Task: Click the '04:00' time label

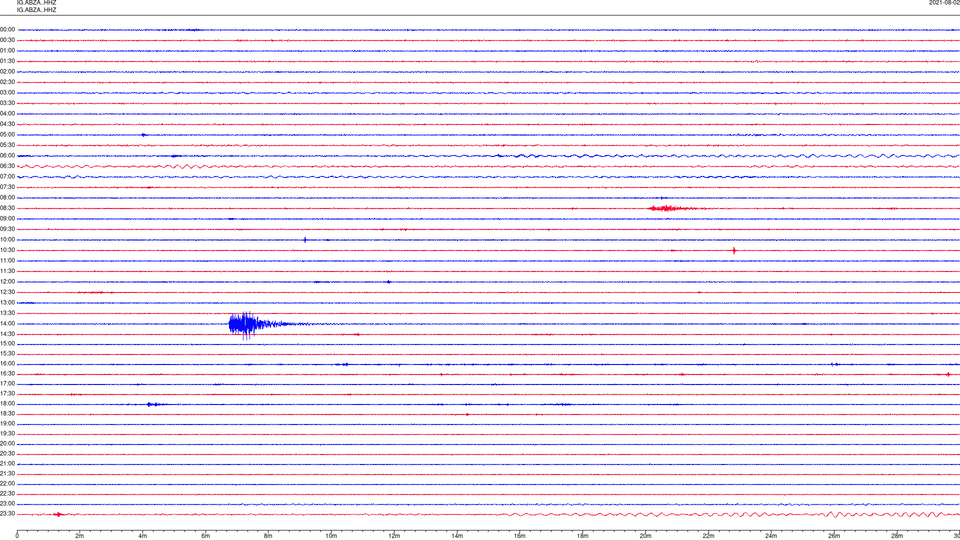Action: pyautogui.click(x=7, y=113)
